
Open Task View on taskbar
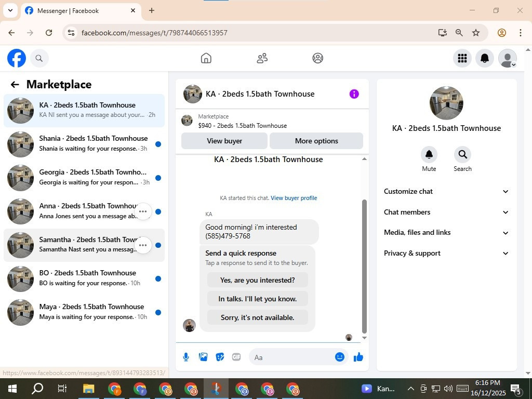[x=62, y=389]
